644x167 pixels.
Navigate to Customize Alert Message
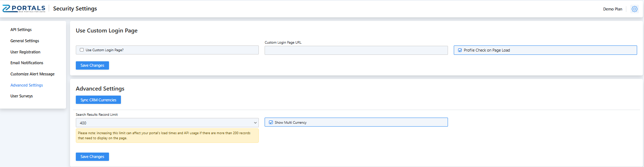[32, 74]
